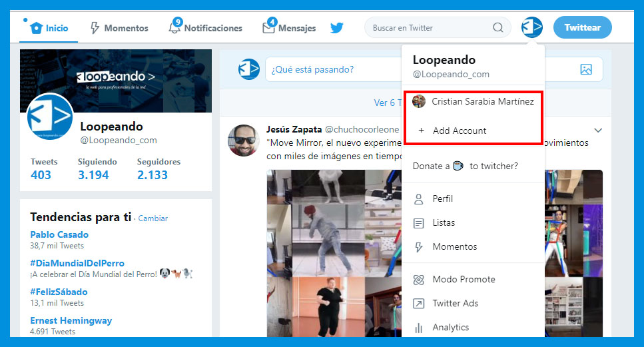This screenshot has height=347, width=644.
Task: Click 13,1 mil Tweets under #FelizSábado
Action: coord(57,303)
